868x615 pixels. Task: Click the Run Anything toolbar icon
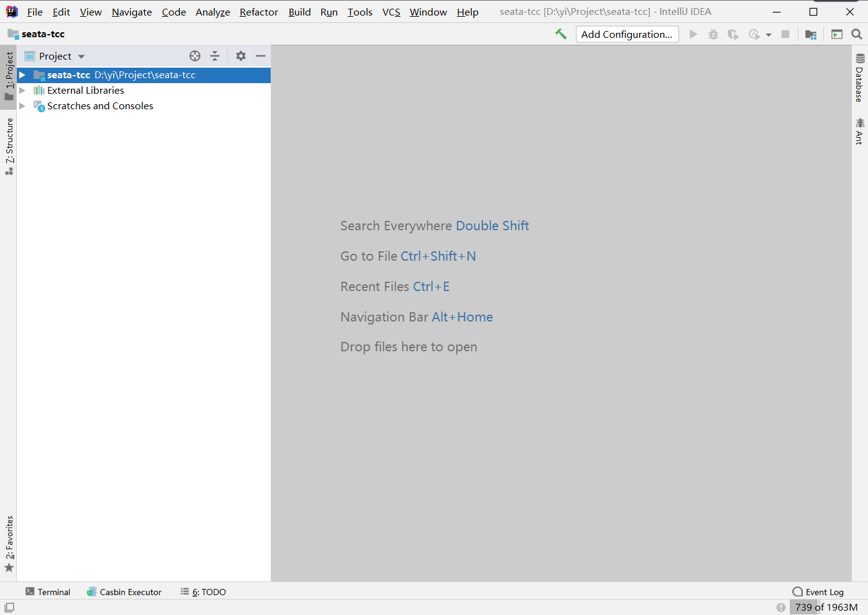tap(837, 34)
